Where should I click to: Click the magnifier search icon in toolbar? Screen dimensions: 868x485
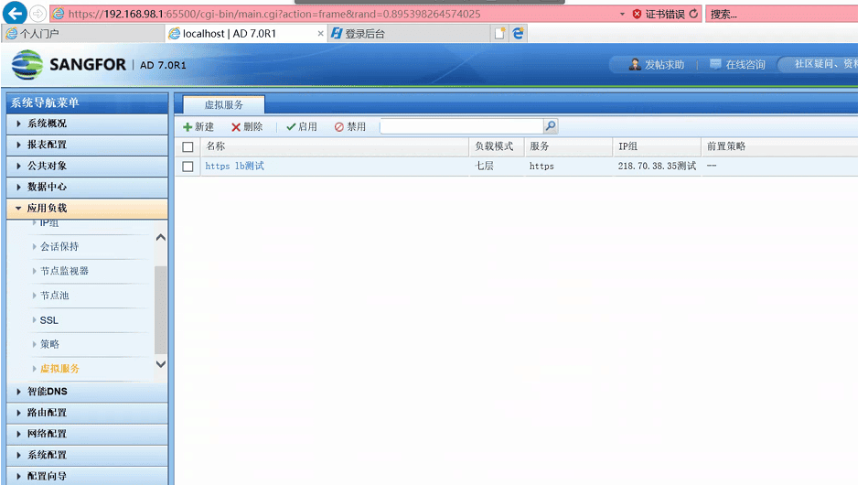click(551, 127)
